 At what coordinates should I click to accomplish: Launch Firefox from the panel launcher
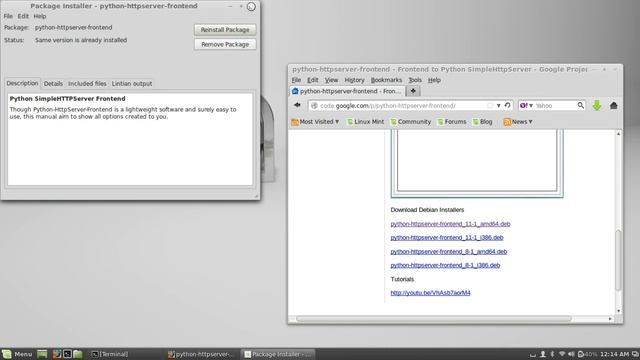[x=57, y=354]
